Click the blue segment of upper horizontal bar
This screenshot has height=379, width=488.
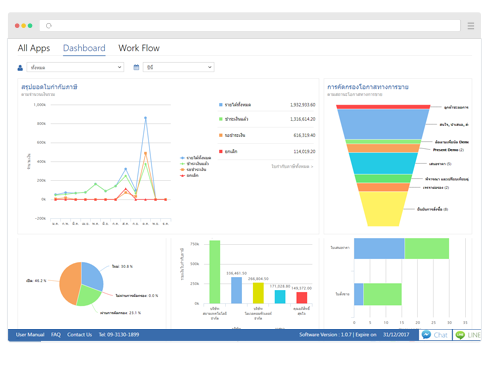(379, 248)
